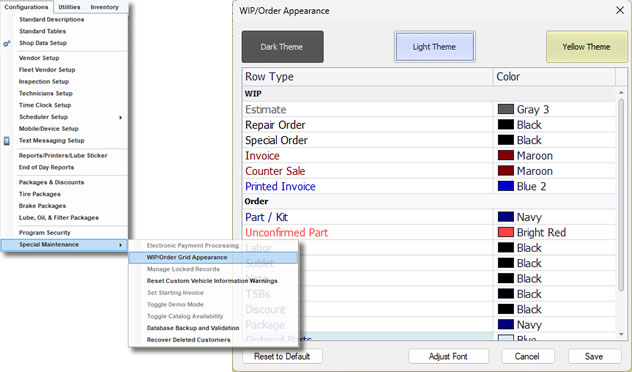Apply the Yellow Theme

[587, 47]
